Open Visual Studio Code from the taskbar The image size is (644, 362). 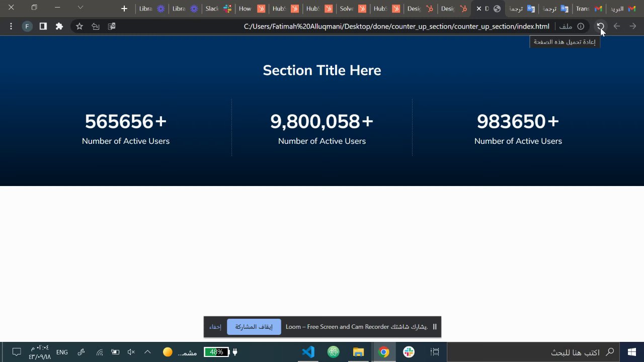(308, 352)
